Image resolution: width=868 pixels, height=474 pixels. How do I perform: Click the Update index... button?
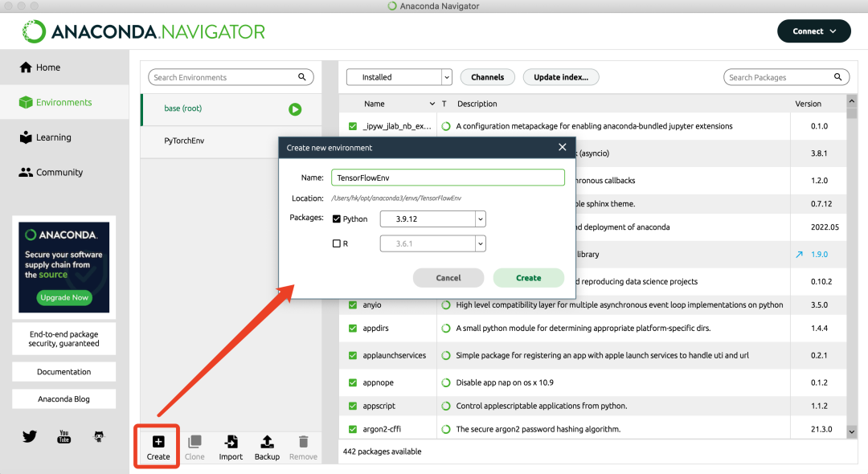(x=561, y=77)
